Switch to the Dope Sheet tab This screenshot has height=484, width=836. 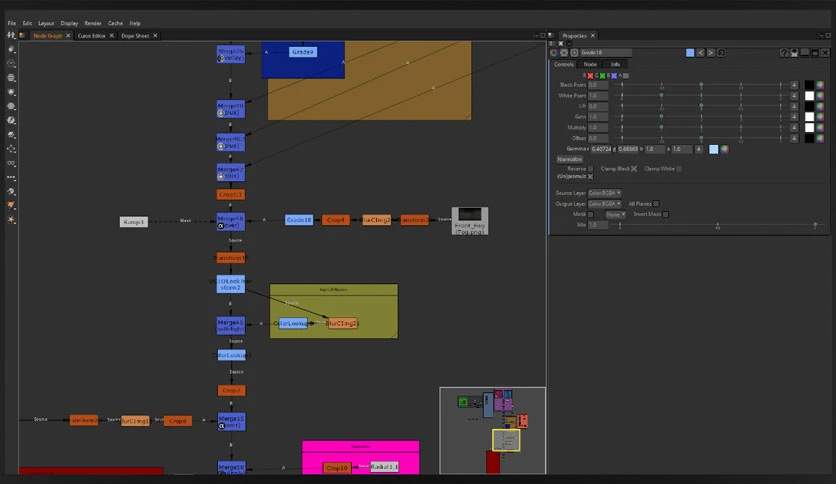coord(135,36)
